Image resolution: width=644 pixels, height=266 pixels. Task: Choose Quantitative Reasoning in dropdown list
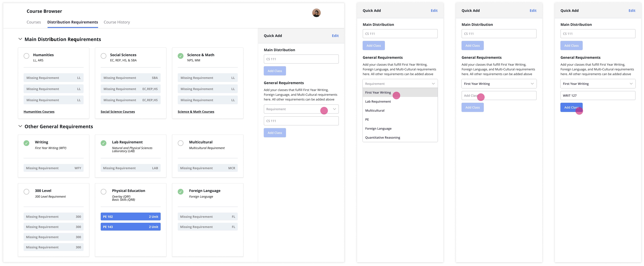tap(400, 137)
